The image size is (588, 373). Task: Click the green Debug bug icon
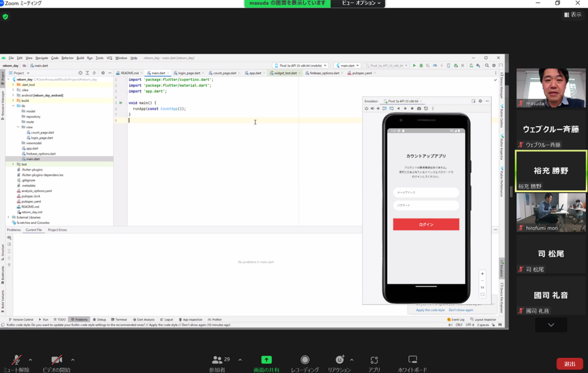coord(421,65)
